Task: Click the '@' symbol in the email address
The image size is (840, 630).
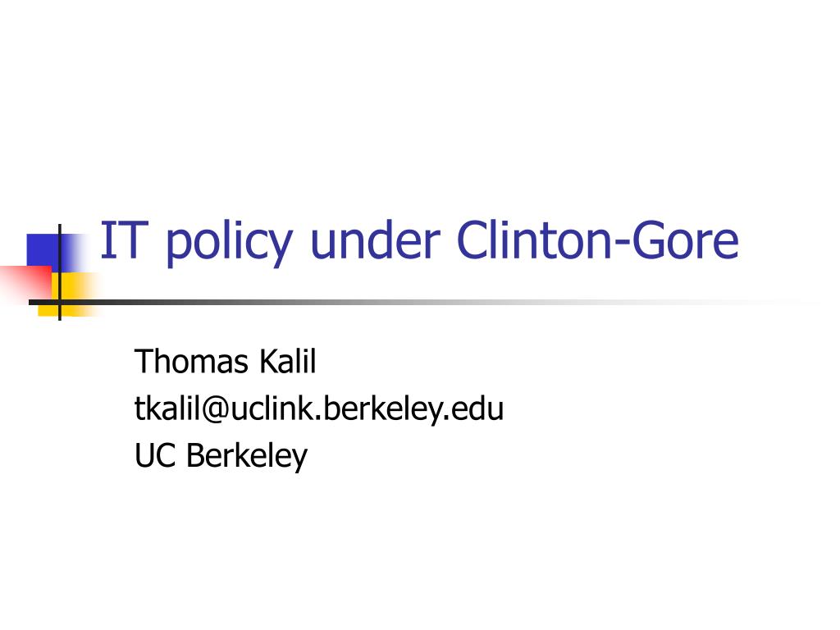Action: pyautogui.click(x=216, y=410)
